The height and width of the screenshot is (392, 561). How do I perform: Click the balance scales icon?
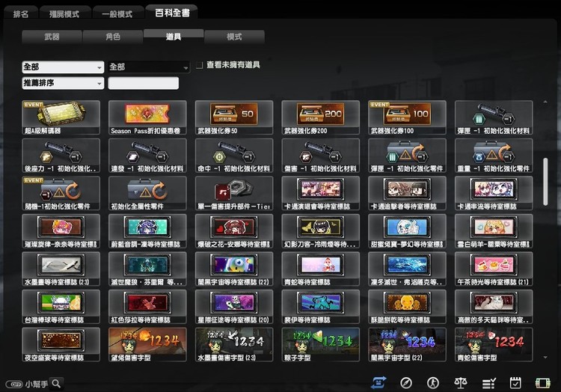pos(461,382)
